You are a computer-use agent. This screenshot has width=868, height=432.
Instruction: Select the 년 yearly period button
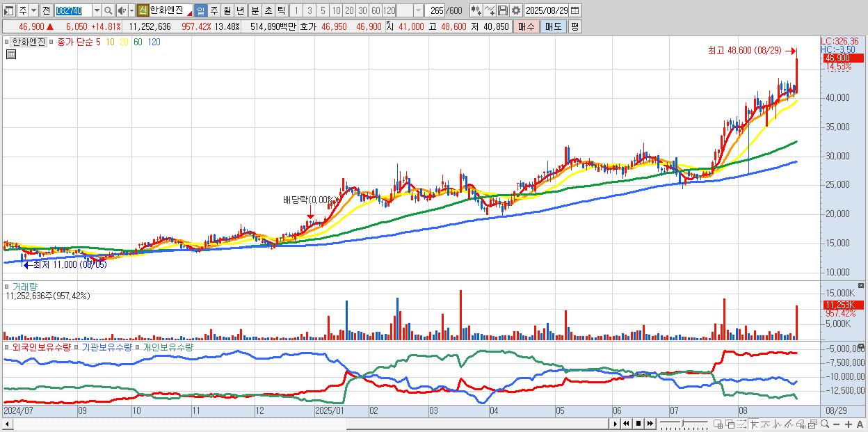point(240,10)
